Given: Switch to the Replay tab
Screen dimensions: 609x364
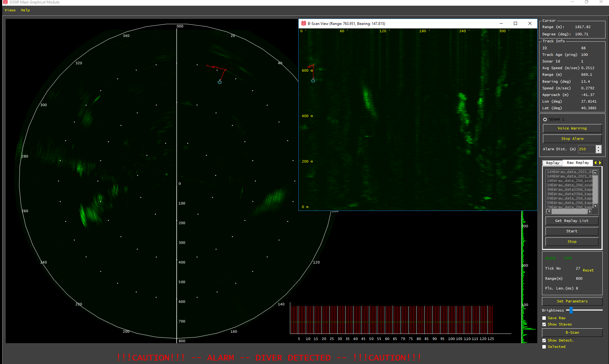Looking at the screenshot, I should [x=552, y=163].
